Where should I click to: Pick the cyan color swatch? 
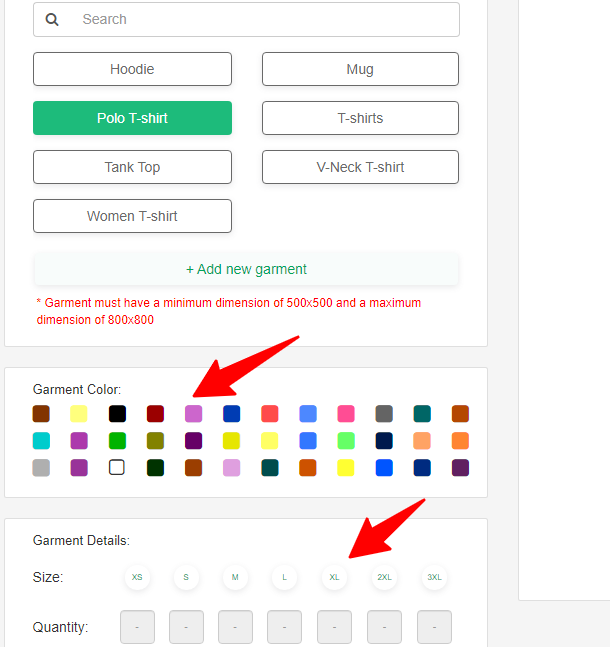(41, 441)
